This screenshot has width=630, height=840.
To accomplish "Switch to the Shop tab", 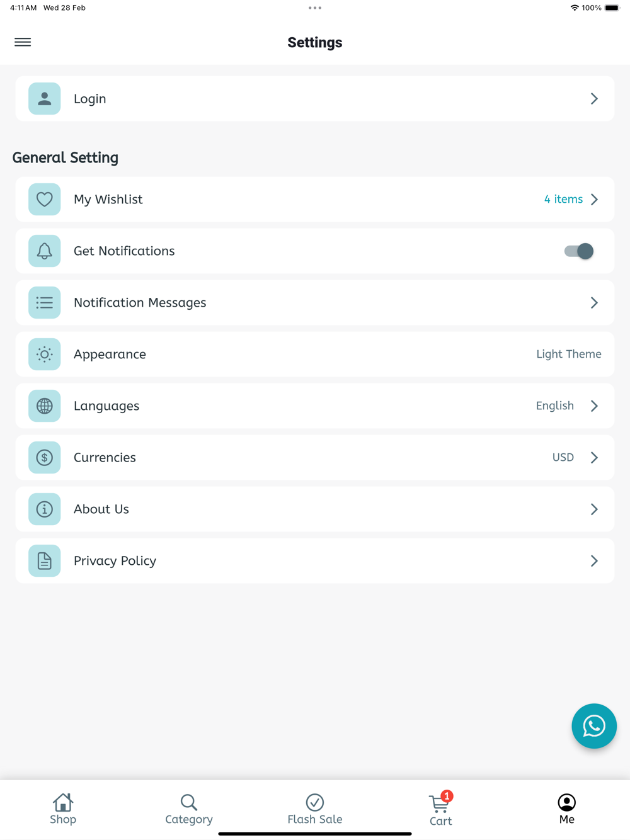I will [63, 809].
